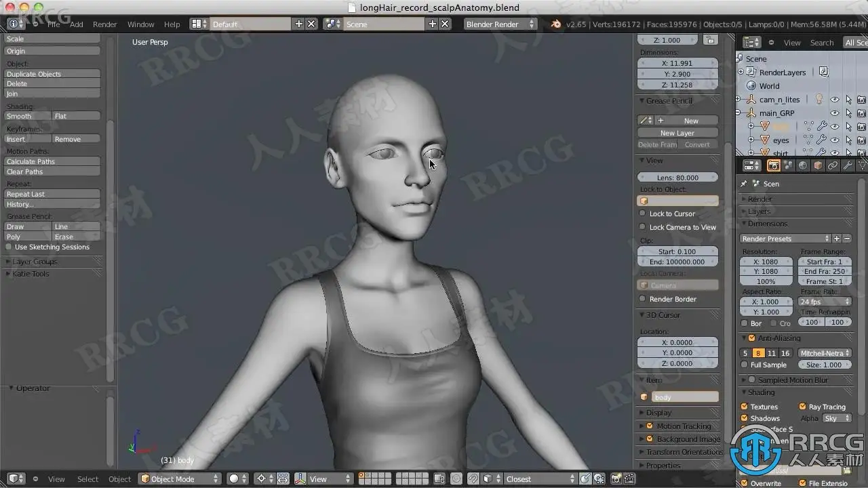The height and width of the screenshot is (488, 868).
Task: Click the wrench modifier icon on eyes row
Action: [821, 140]
